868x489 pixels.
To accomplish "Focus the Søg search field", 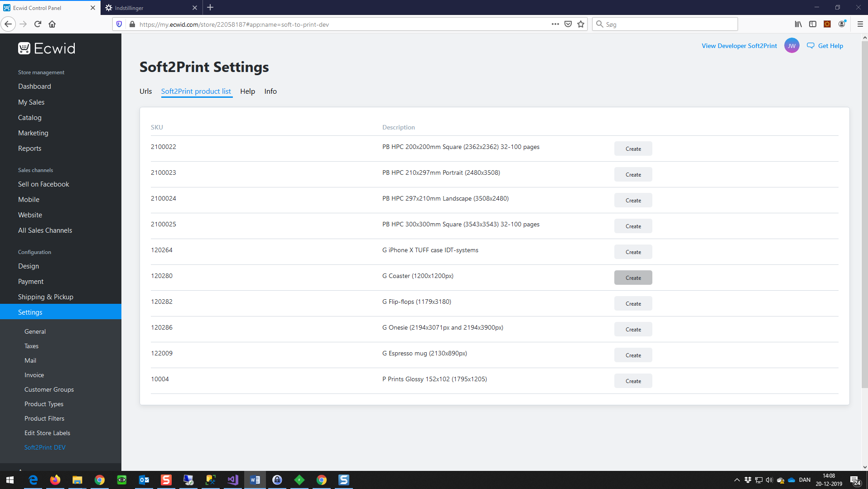I will pyautogui.click(x=665, y=24).
